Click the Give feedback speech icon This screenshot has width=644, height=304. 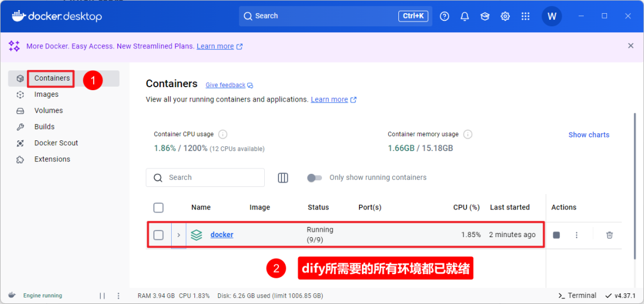click(x=250, y=85)
